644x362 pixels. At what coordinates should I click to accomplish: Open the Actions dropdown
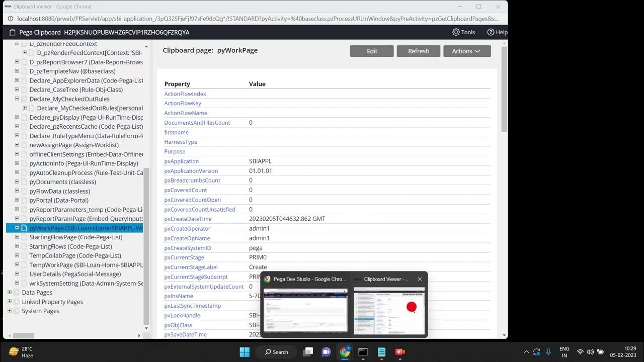pyautogui.click(x=467, y=51)
